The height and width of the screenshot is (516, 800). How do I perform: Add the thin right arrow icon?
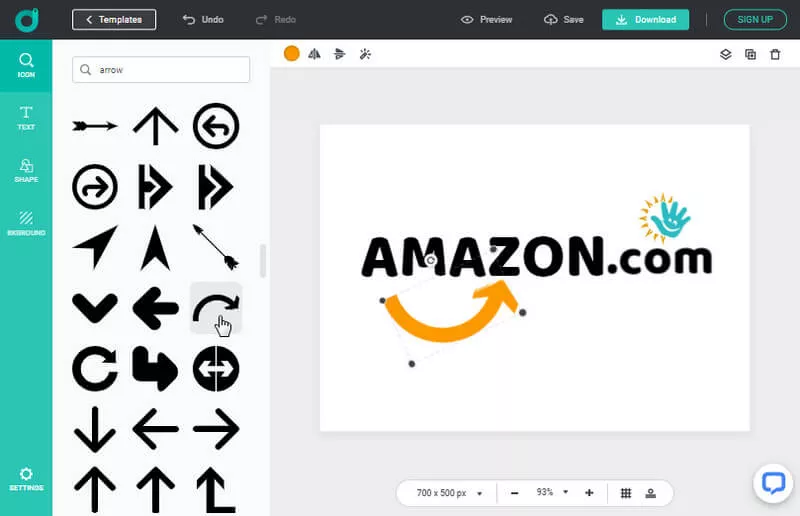[216, 429]
